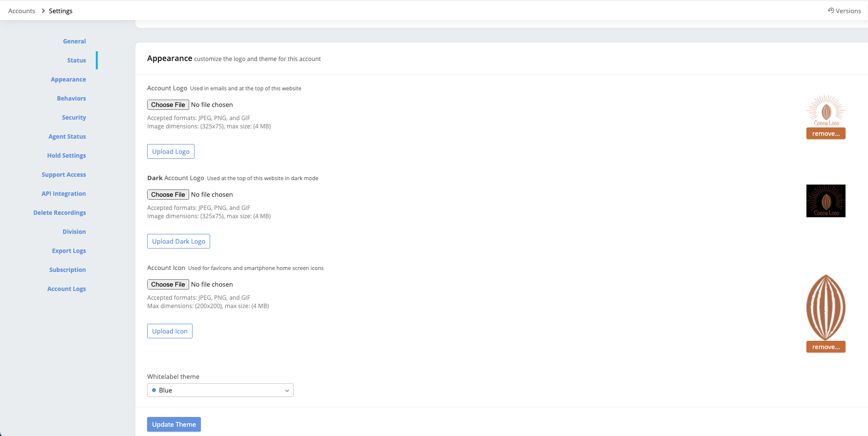The height and width of the screenshot is (436, 868).
Task: Remove the current account icon
Action: 825,347
